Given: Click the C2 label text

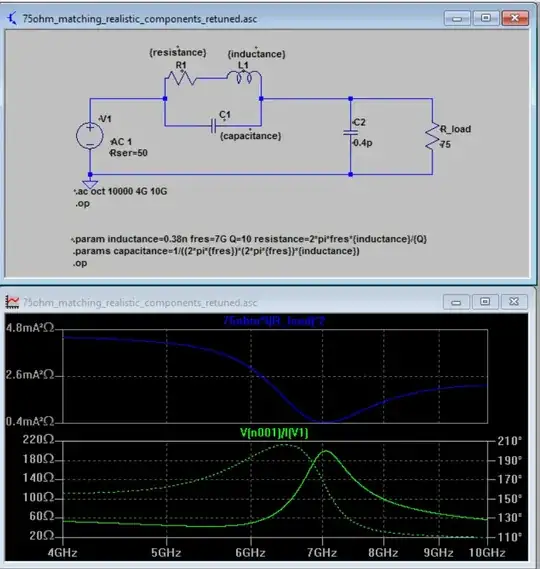Looking at the screenshot, I should (359, 122).
